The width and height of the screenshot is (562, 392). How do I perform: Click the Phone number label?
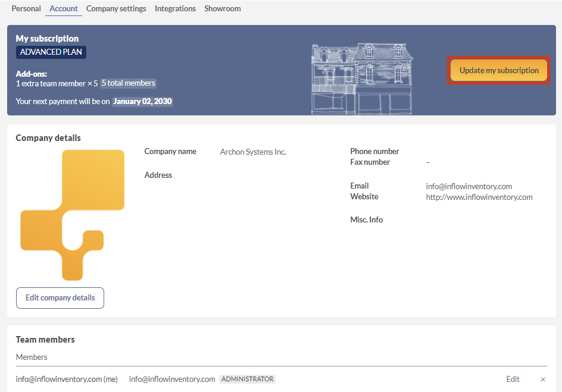tap(374, 151)
